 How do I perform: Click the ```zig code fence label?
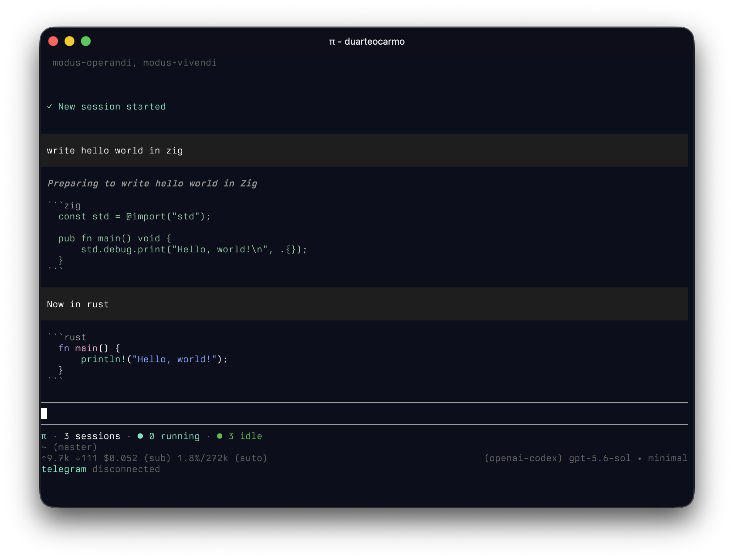click(64, 205)
